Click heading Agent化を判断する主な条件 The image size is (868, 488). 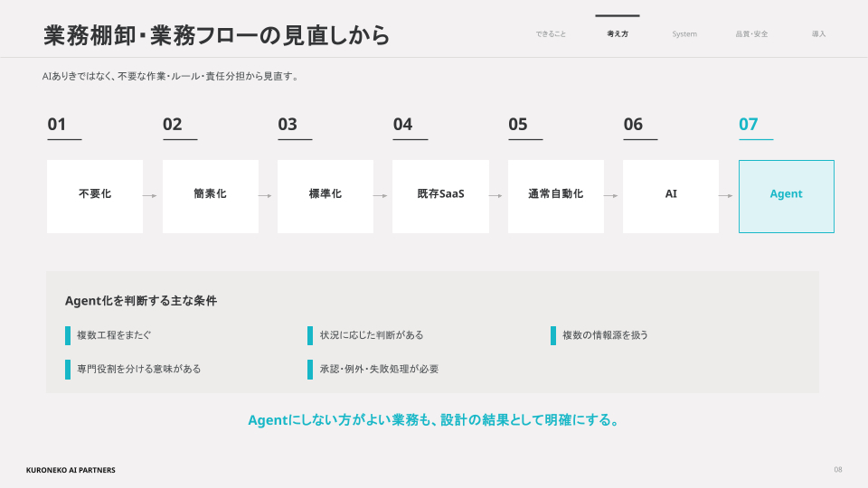point(141,300)
